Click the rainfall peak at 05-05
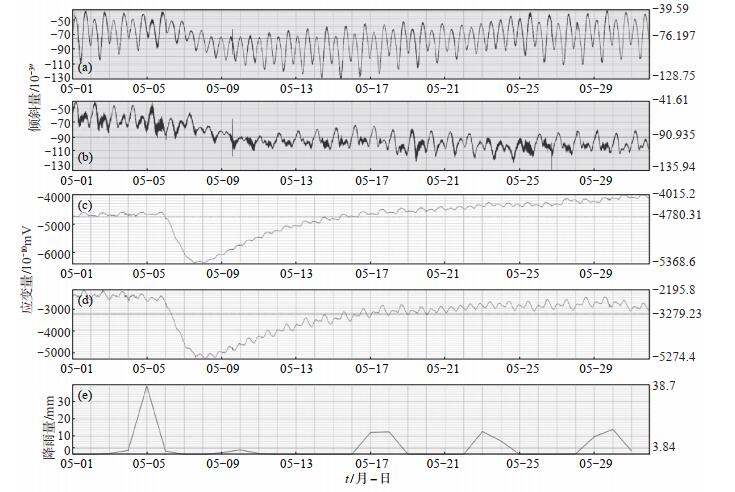Viewport: 735px width, 492px height. point(147,386)
